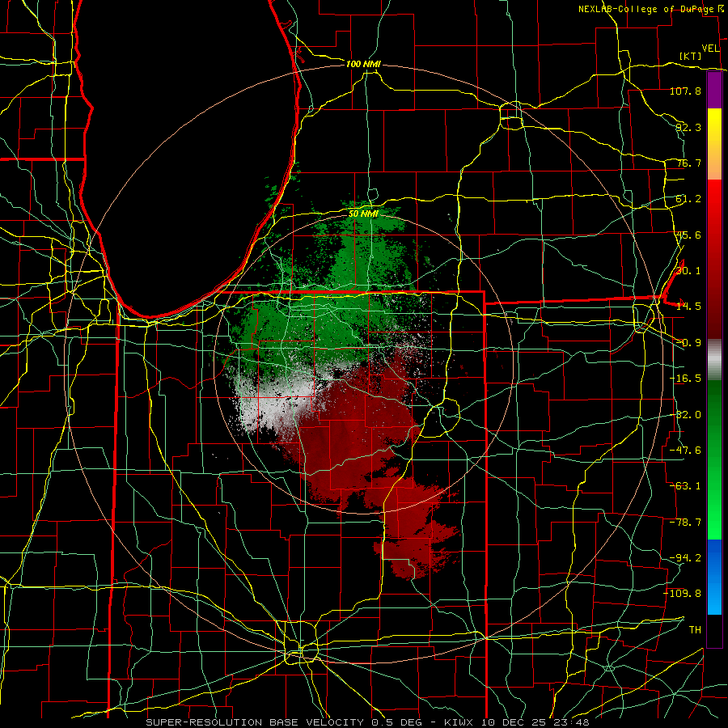Select the 92.3 velocity scale value
The image size is (728, 728).
coord(688,127)
